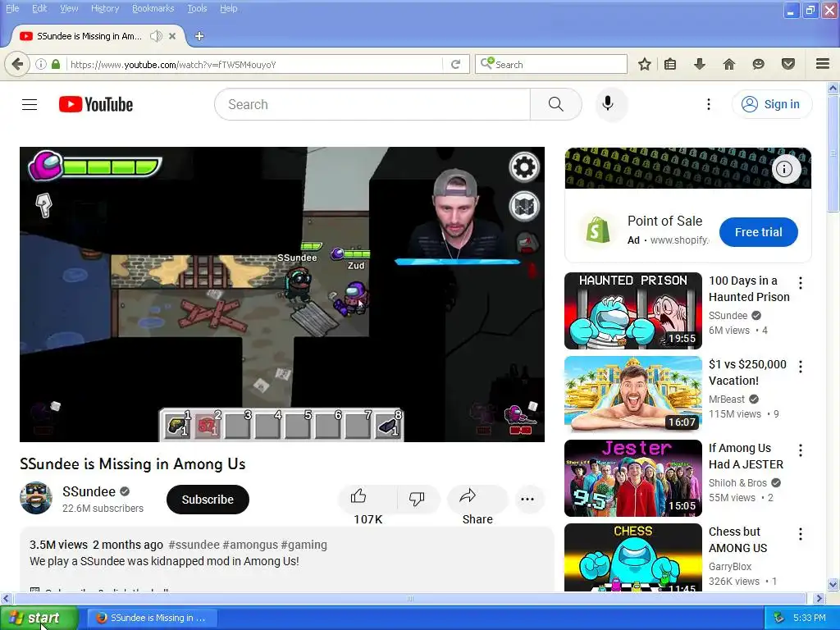Open the File menu
Screen dimensions: 840x630
click(x=12, y=8)
